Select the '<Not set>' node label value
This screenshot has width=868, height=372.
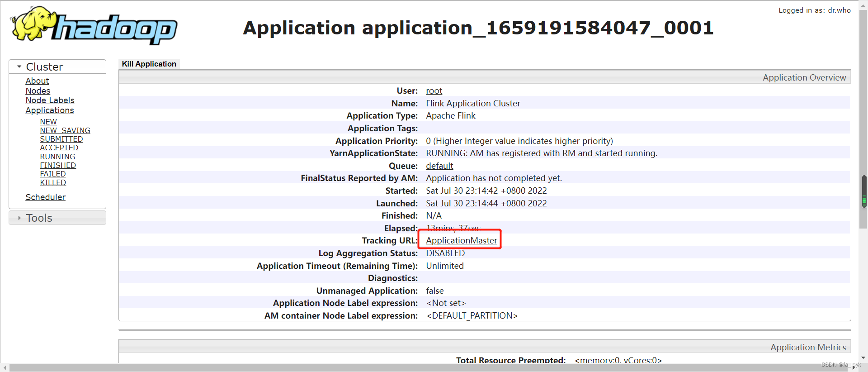(x=446, y=303)
